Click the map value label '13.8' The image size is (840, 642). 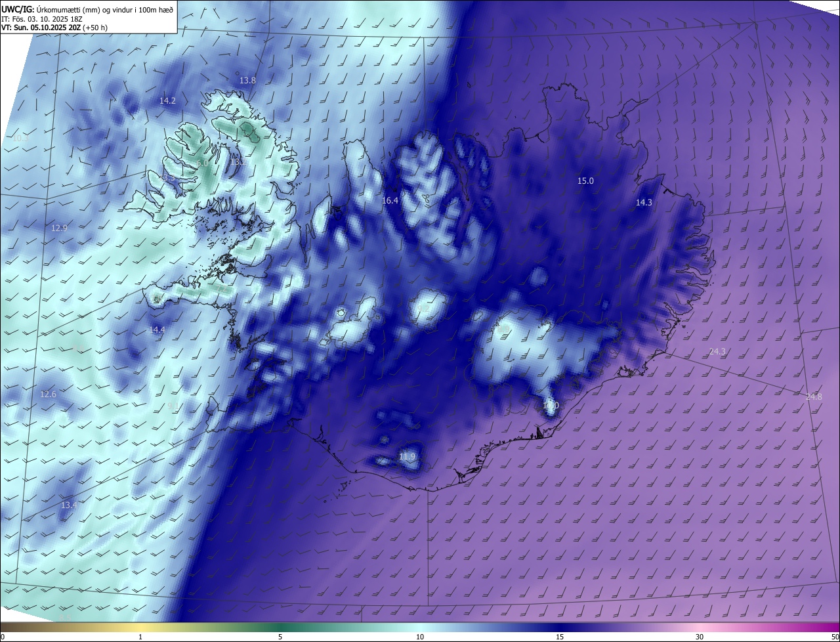(247, 80)
